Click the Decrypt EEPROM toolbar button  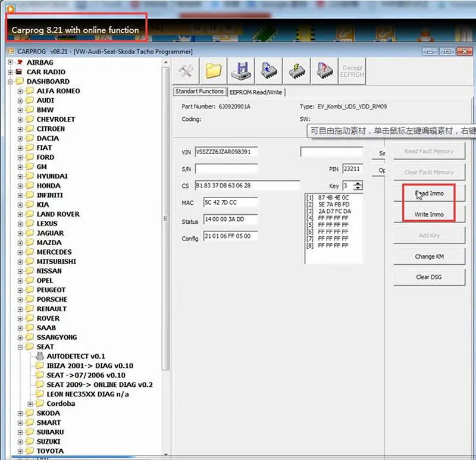(352, 71)
